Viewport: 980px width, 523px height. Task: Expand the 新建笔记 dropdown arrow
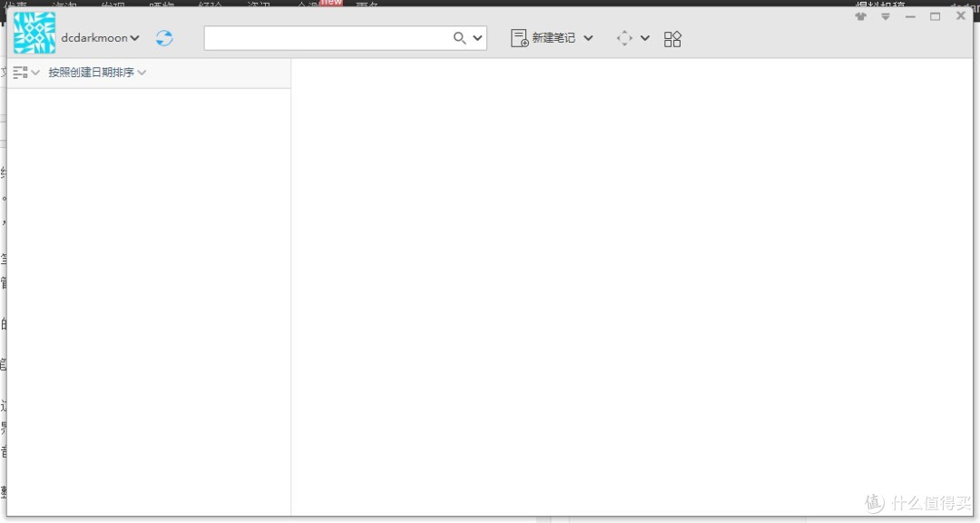[x=588, y=38]
